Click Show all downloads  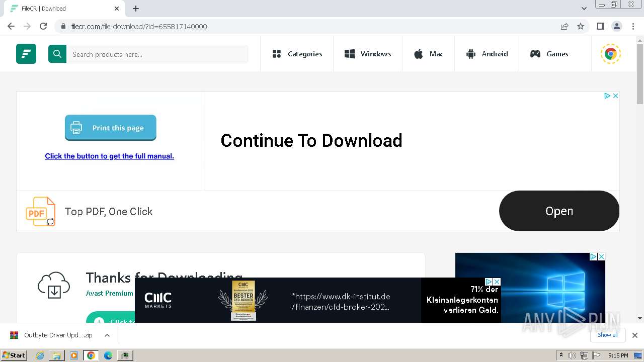pyautogui.click(x=607, y=335)
